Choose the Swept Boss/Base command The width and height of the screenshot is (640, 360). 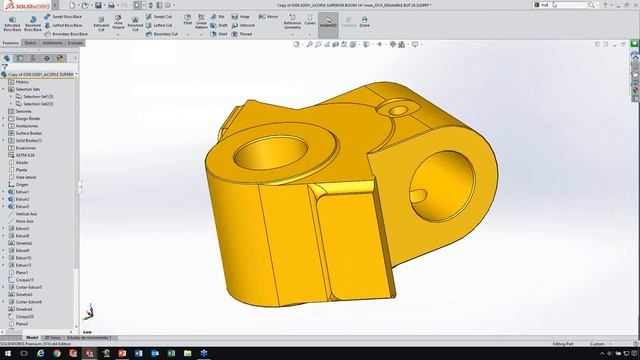[x=63, y=17]
